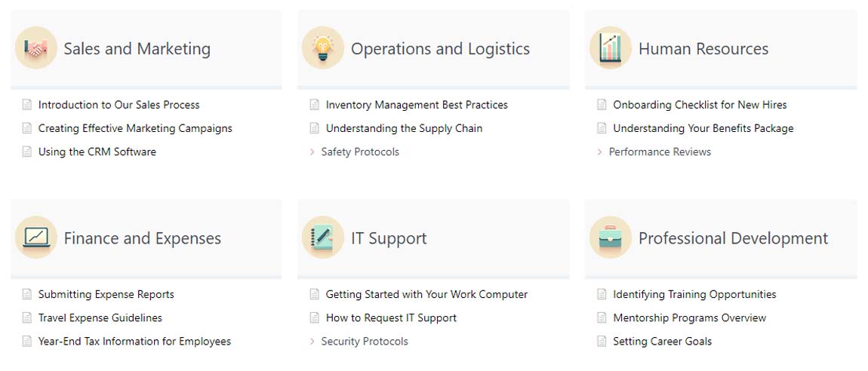Click document icon beside Using the CRM Software
This screenshot has width=868, height=371.
[x=27, y=152]
